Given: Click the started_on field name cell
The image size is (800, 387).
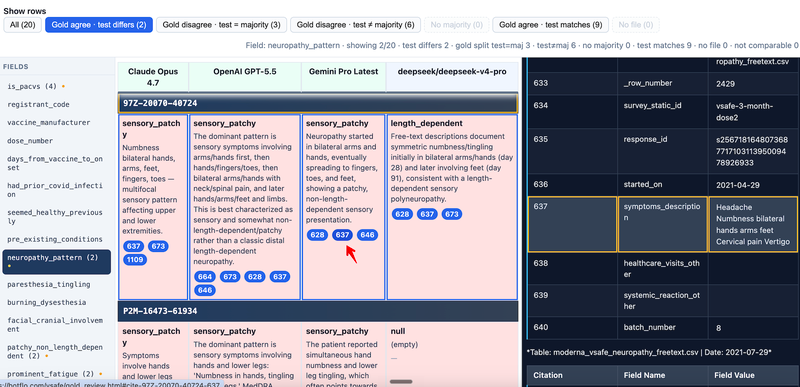Looking at the screenshot, I should point(663,185).
